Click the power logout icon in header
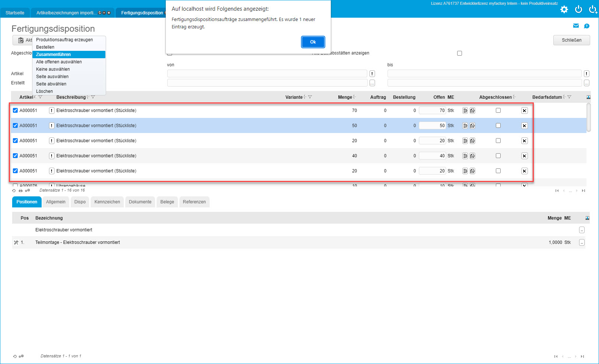The height and width of the screenshot is (364, 599). tap(578, 10)
